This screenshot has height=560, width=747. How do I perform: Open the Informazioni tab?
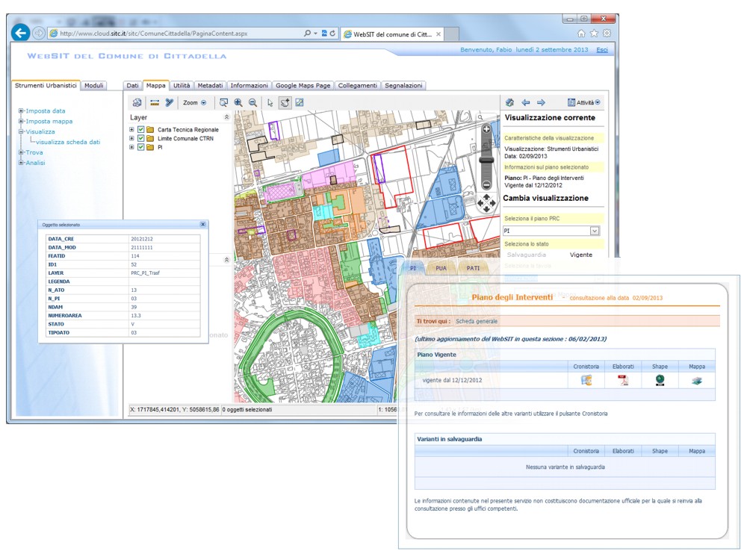pyautogui.click(x=249, y=86)
